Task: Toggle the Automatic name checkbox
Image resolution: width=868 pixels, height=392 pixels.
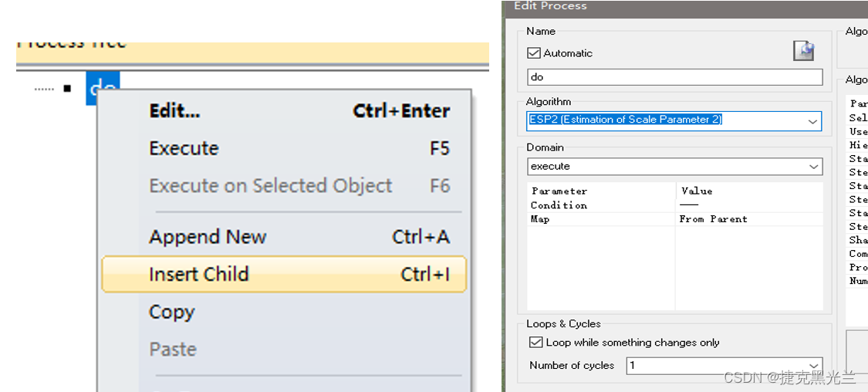Action: pos(534,53)
